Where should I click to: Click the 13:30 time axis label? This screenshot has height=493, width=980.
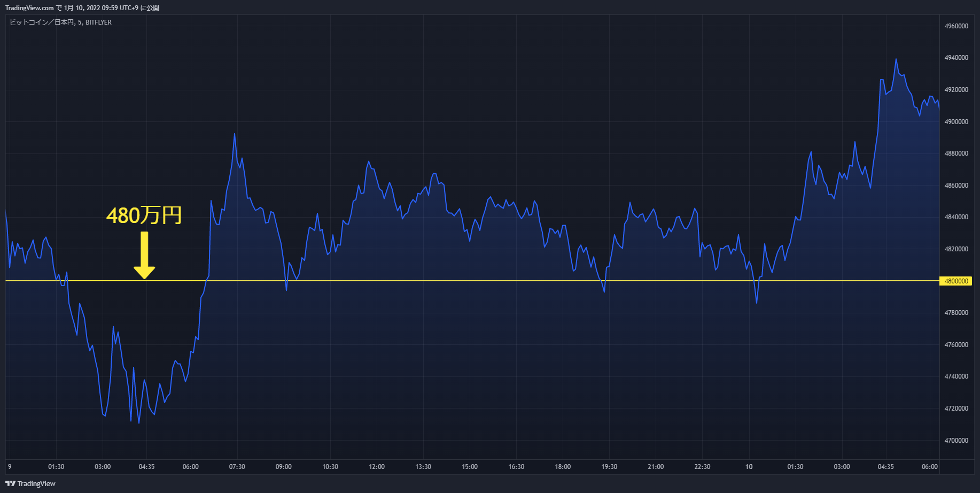click(423, 467)
